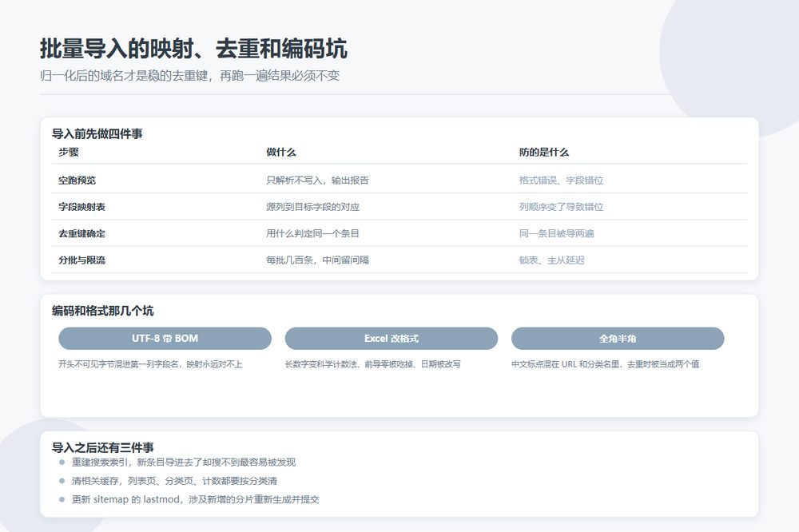Click the cell 只解析不写入,输出报告

click(x=317, y=180)
